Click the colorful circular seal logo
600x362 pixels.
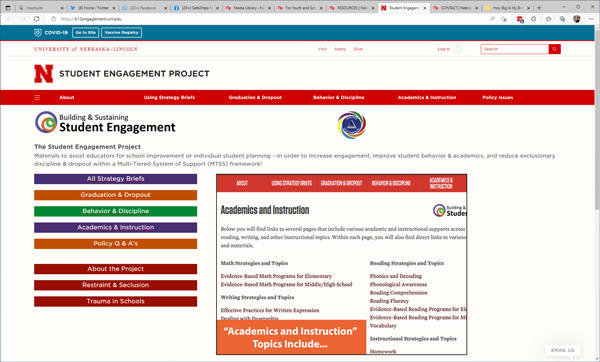coord(352,125)
